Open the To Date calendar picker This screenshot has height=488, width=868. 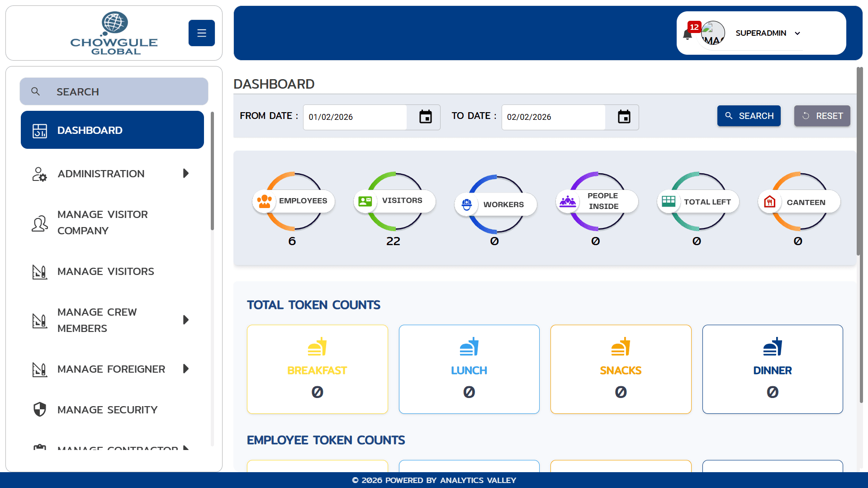click(624, 117)
